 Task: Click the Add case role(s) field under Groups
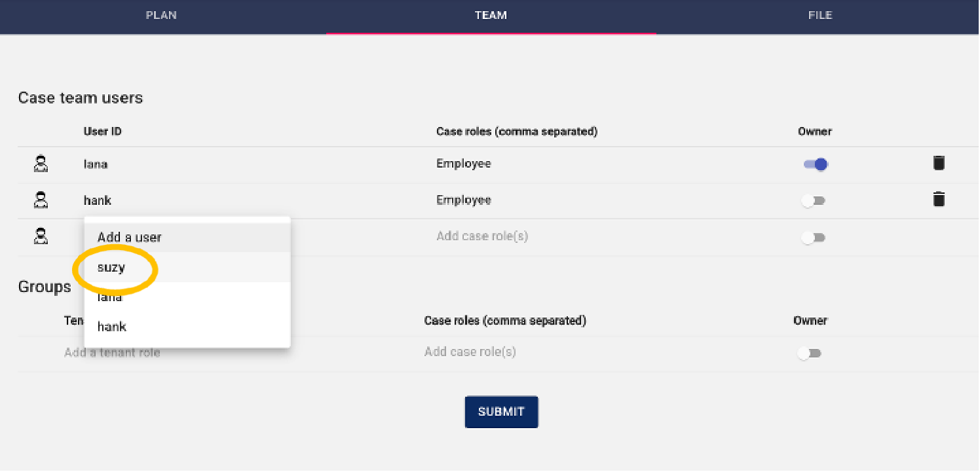tap(470, 352)
